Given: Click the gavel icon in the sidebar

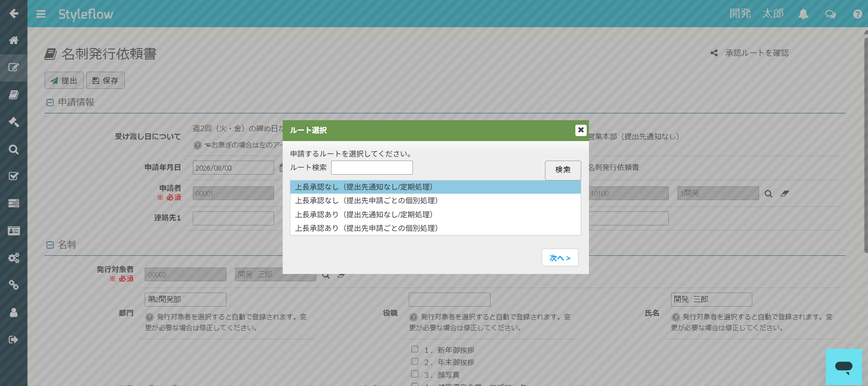Looking at the screenshot, I should tap(14, 122).
